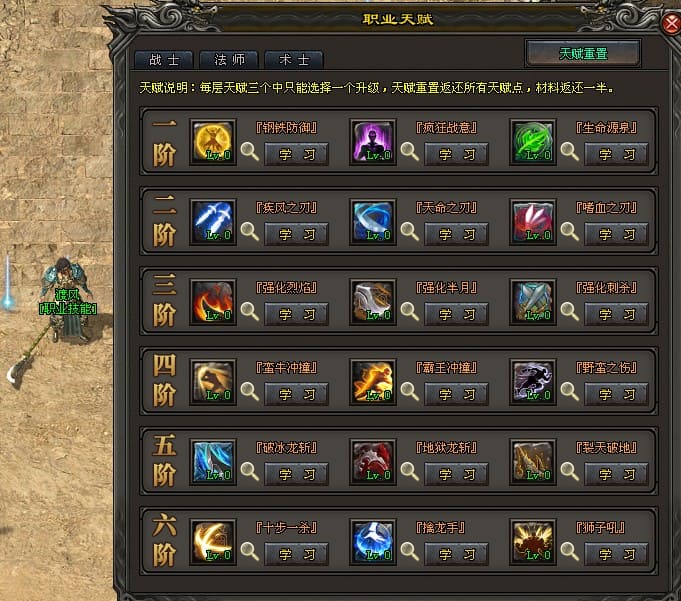Open the 术士 class tab

click(294, 60)
